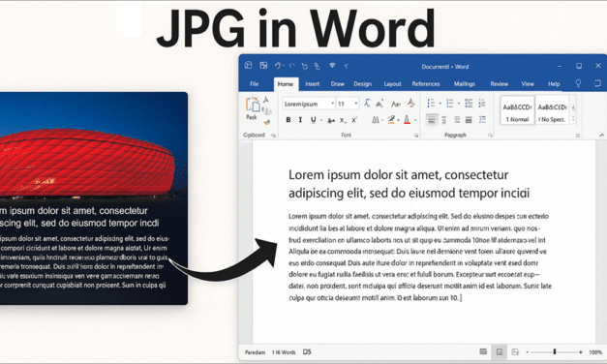Click the Change Case Aa icon
This screenshot has width=607, height=364.
[x=396, y=104]
